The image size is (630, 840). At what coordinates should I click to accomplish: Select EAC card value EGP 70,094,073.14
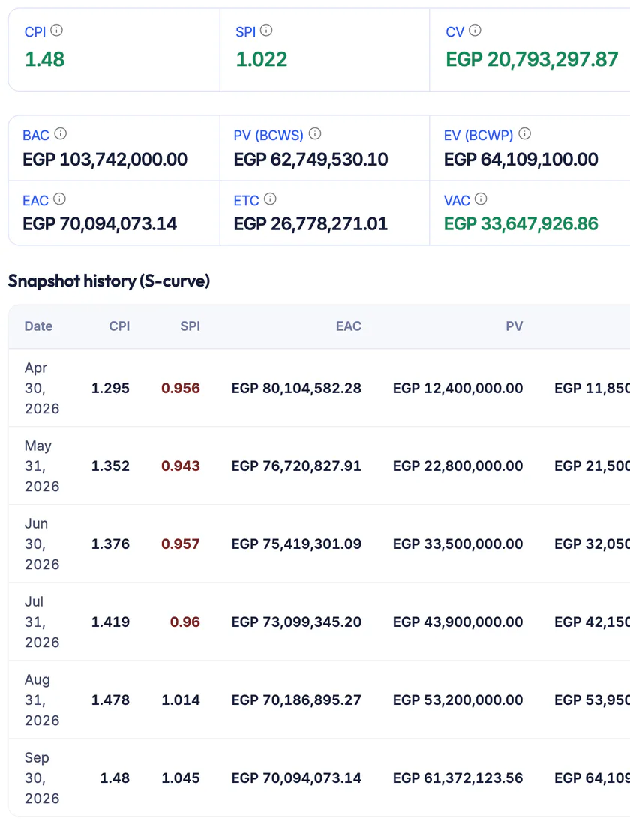click(x=100, y=224)
